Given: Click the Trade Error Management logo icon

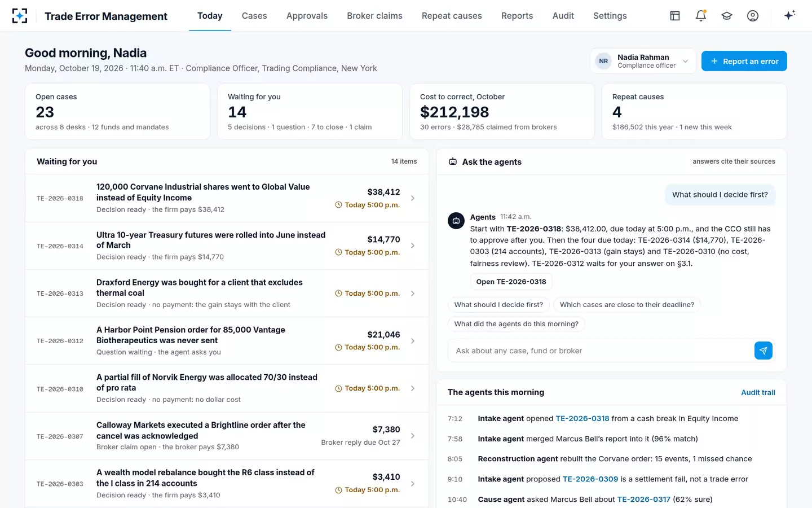Looking at the screenshot, I should tap(20, 16).
